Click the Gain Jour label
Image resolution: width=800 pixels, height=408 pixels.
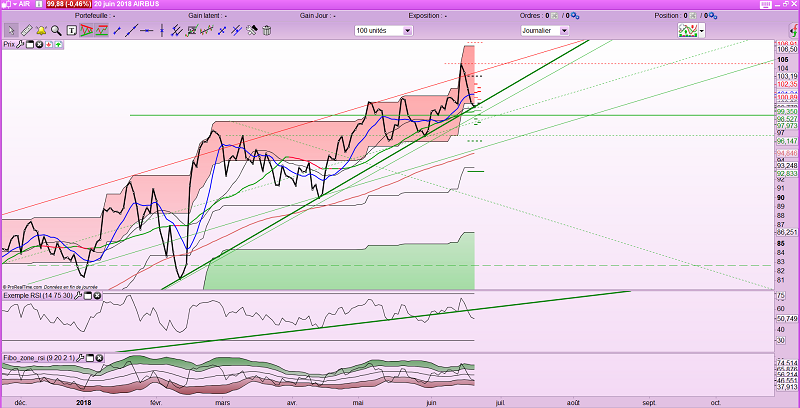point(317,16)
